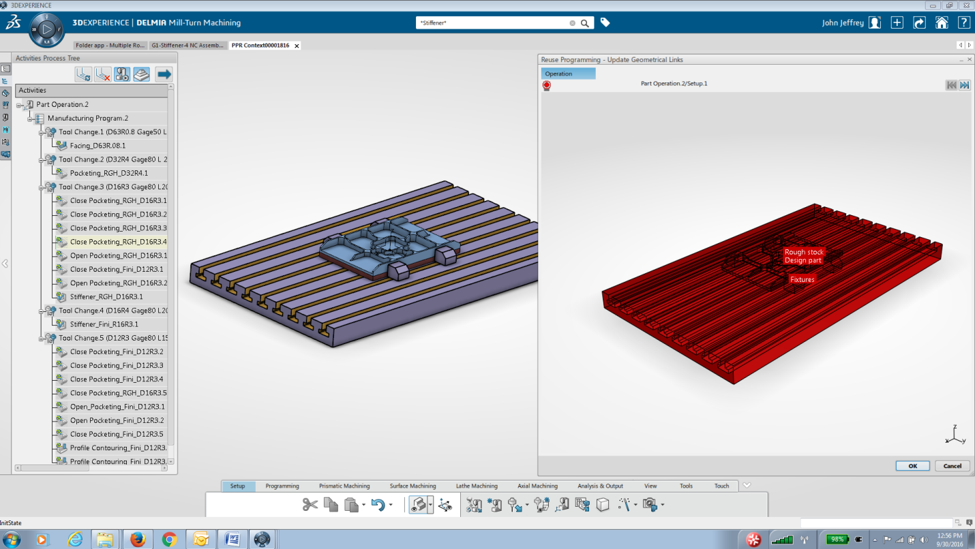Image resolution: width=975 pixels, height=549 pixels.
Task: Click the Share arrow icon
Action: point(919,22)
